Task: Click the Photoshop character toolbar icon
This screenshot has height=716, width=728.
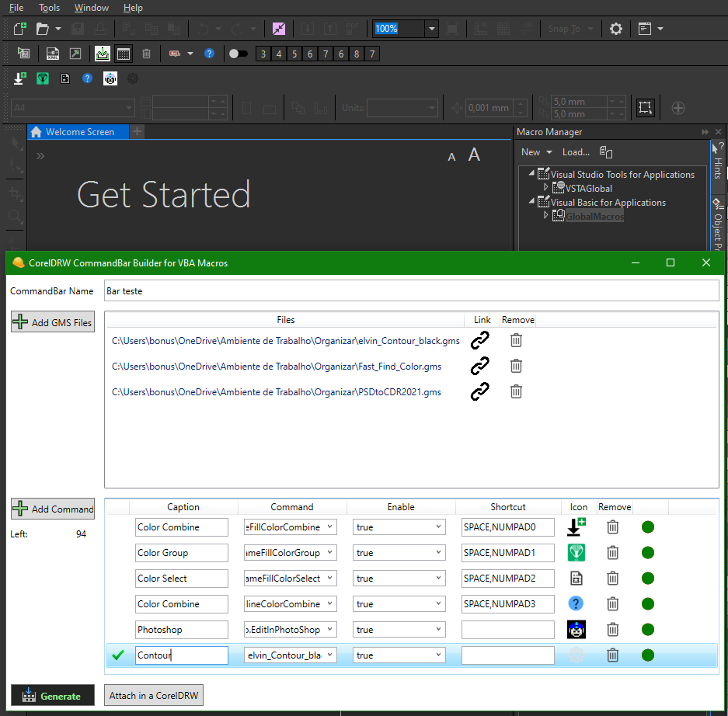Action: click(110, 78)
